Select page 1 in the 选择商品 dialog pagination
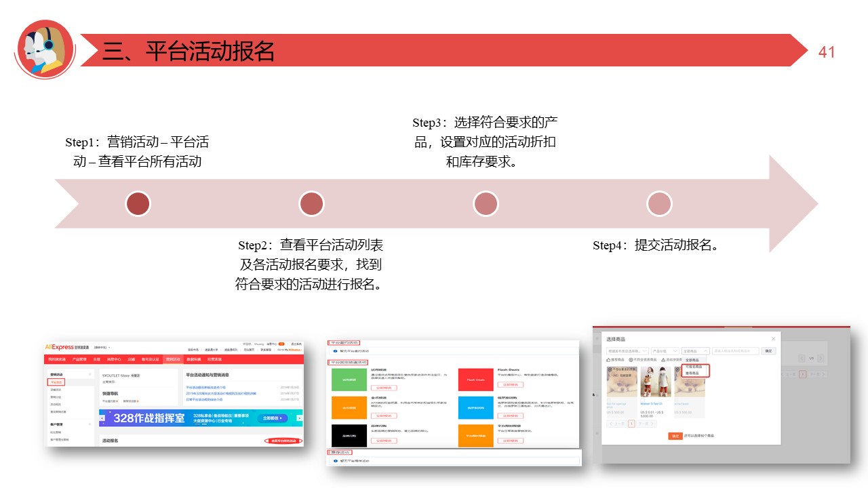Screen dimensions: 868x488 (632, 424)
